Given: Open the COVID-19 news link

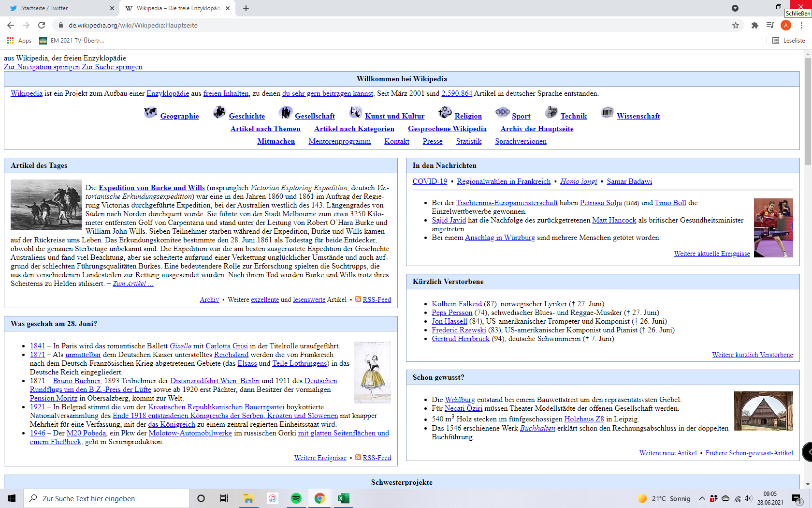Looking at the screenshot, I should (430, 181).
